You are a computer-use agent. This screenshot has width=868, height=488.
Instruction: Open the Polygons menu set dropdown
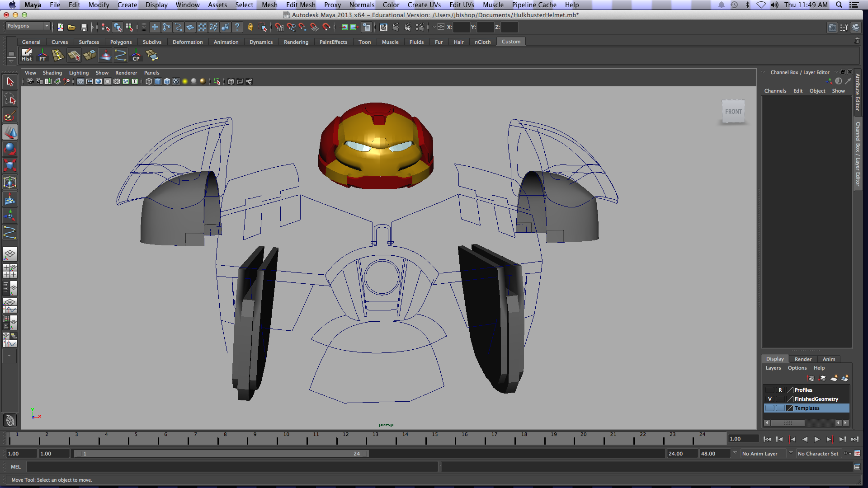pyautogui.click(x=28, y=26)
